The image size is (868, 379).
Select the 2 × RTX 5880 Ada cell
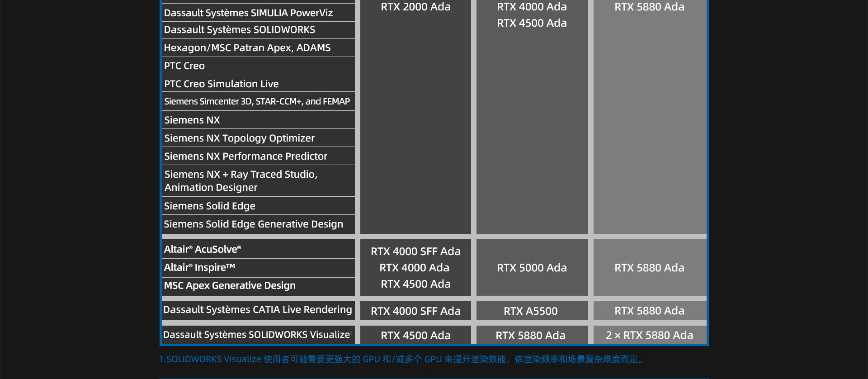pyautogui.click(x=649, y=335)
